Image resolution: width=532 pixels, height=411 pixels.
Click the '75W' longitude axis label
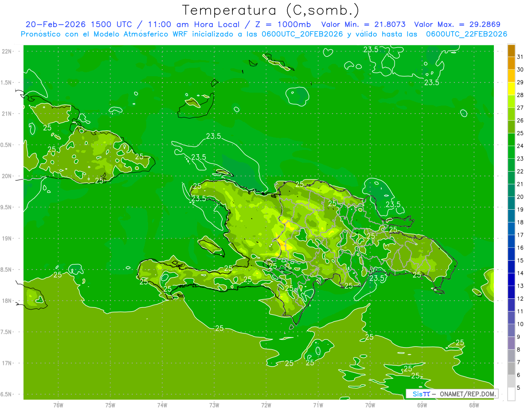pyautogui.click(x=110, y=405)
